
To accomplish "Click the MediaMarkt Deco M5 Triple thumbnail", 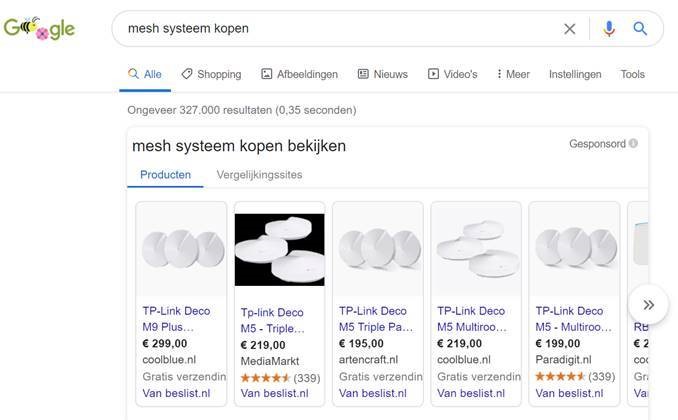I will click(279, 249).
